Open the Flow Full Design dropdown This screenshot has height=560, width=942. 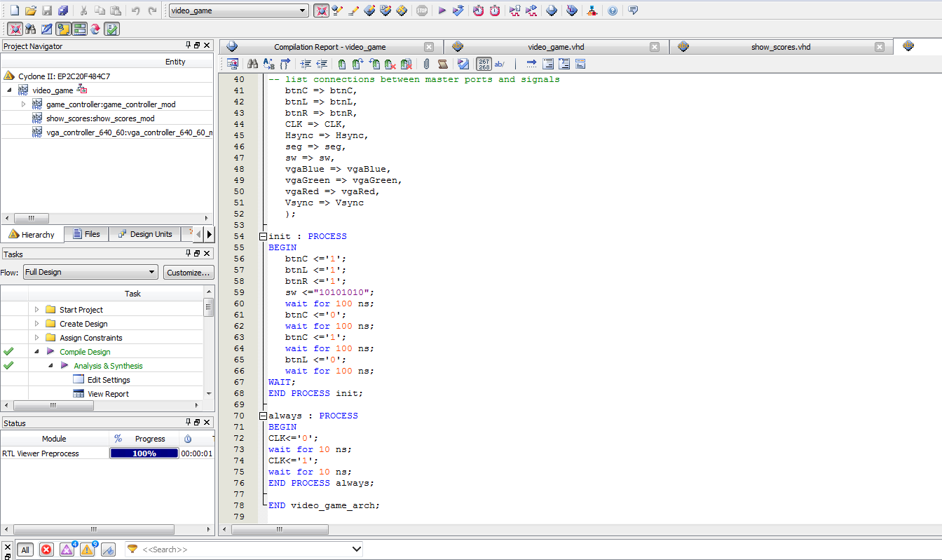(90, 272)
